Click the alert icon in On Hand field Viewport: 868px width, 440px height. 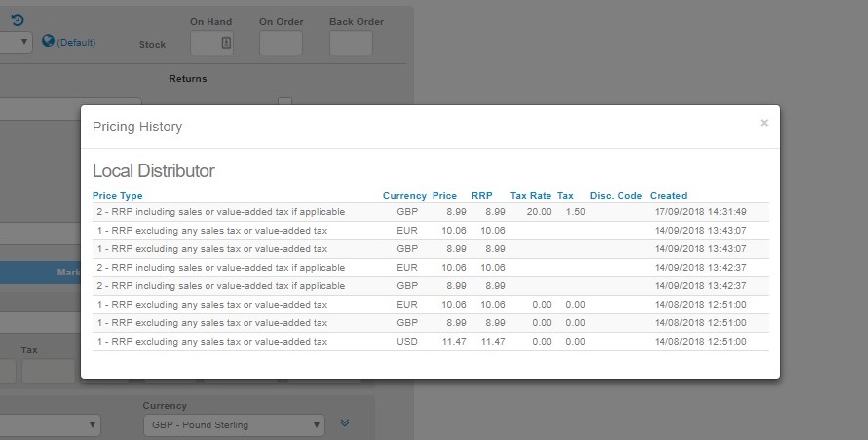[226, 43]
